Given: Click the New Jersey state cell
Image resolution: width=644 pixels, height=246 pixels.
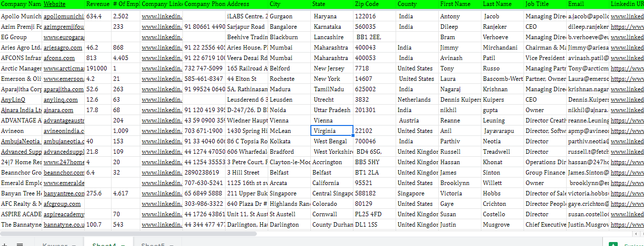Looking at the screenshot, I should pyautogui.click(x=332, y=68).
